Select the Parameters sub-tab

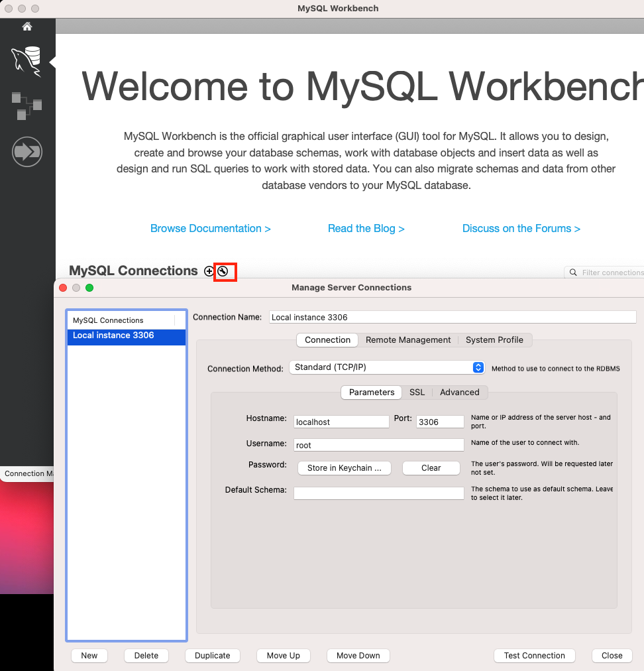coord(372,393)
